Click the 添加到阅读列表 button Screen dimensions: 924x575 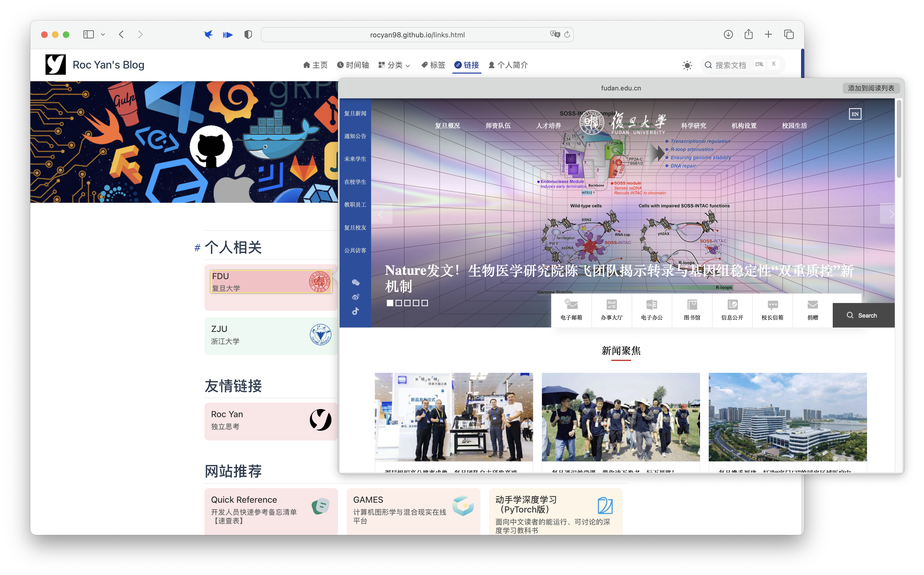(871, 88)
